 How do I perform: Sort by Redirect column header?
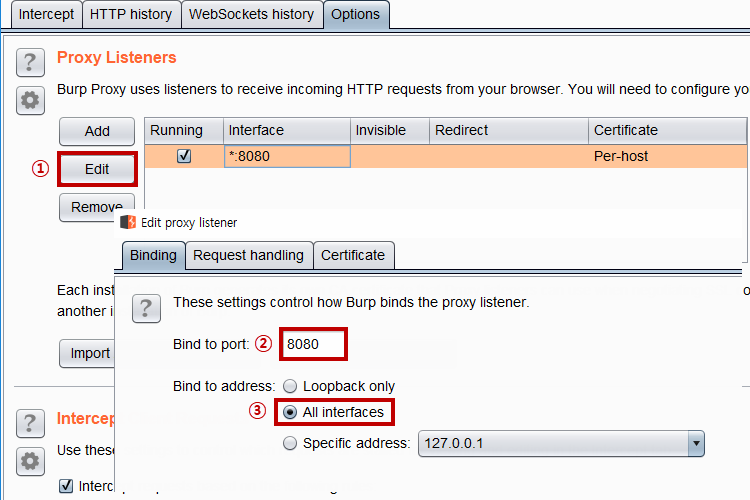[x=509, y=131]
